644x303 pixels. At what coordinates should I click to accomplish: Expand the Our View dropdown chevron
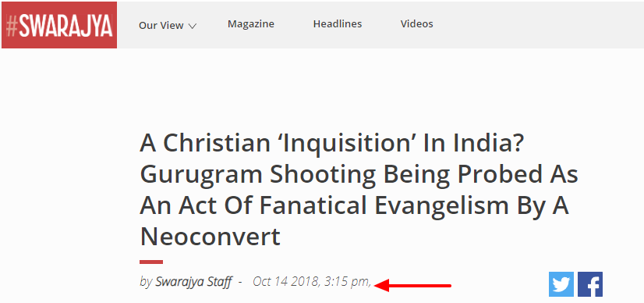[193, 27]
